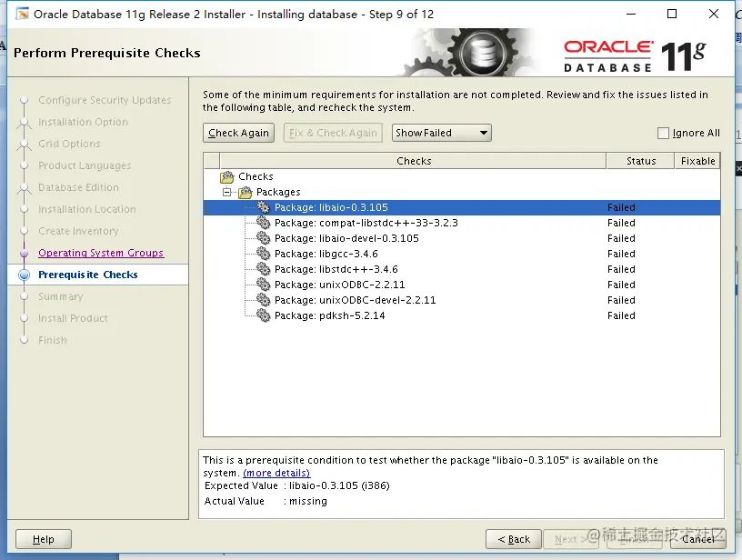Viewport: 742px width, 560px height.
Task: Go back with the Back button
Action: coord(514,539)
